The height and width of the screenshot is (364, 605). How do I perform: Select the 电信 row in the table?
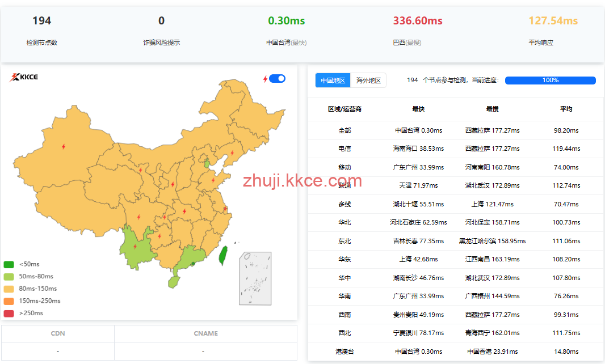pyautogui.click(x=344, y=149)
